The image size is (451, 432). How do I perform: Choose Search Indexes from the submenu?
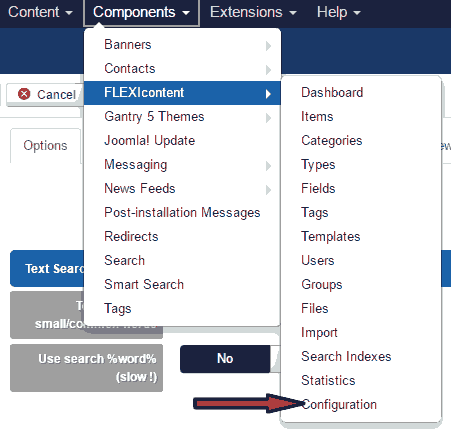(346, 356)
